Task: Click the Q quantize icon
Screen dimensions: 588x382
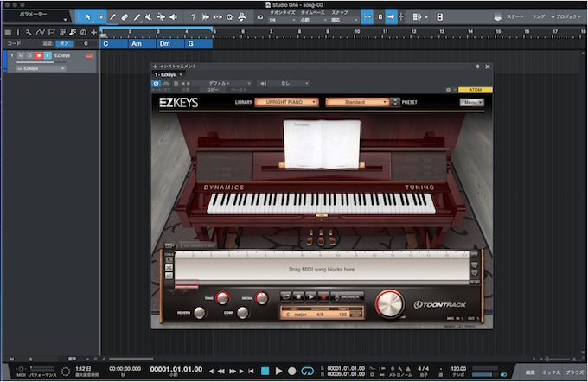Action: point(229,17)
